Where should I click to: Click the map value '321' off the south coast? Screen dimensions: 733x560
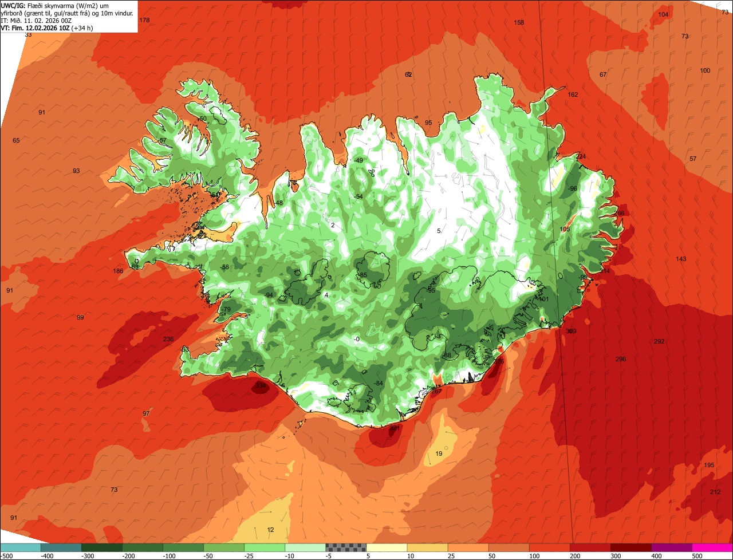click(394, 428)
